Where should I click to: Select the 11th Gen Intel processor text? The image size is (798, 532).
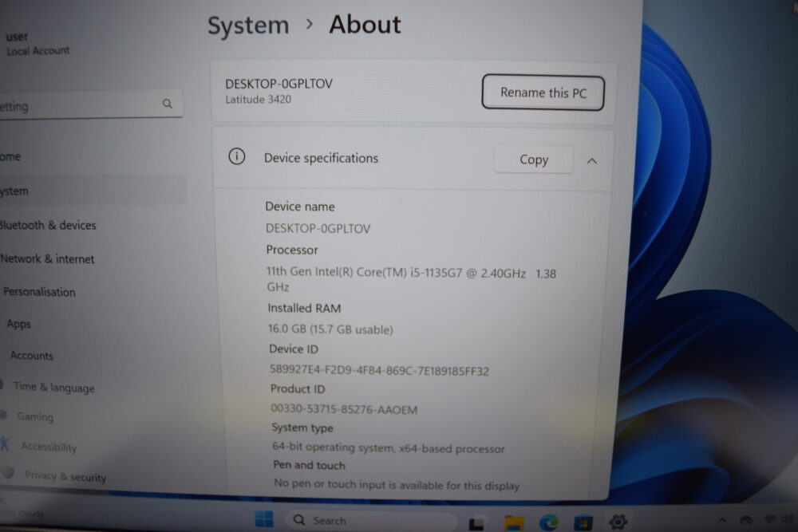point(411,278)
